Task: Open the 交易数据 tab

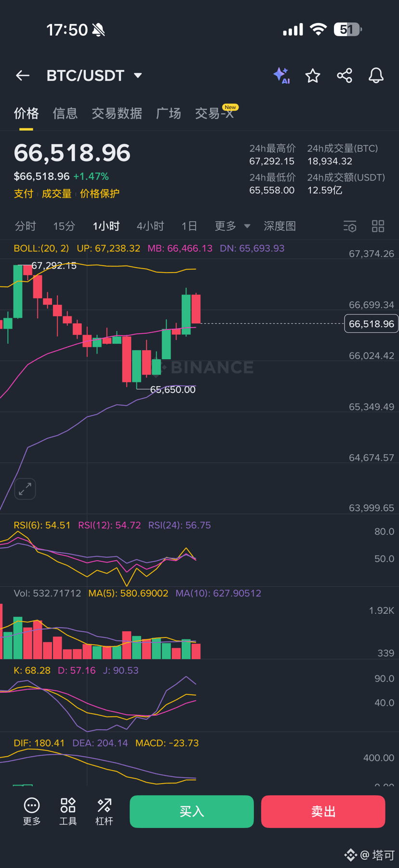Action: [117, 113]
